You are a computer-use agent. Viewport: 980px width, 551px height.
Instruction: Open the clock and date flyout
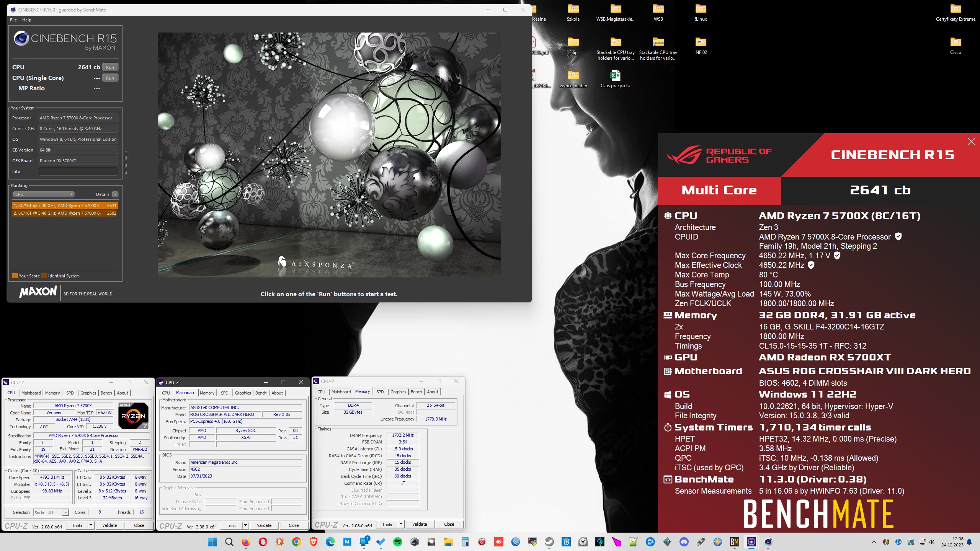tap(952, 542)
